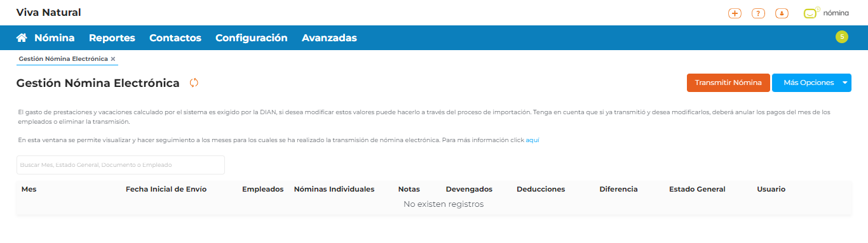Sort by the Deducciones column header
This screenshot has height=243, width=868.
541,189
